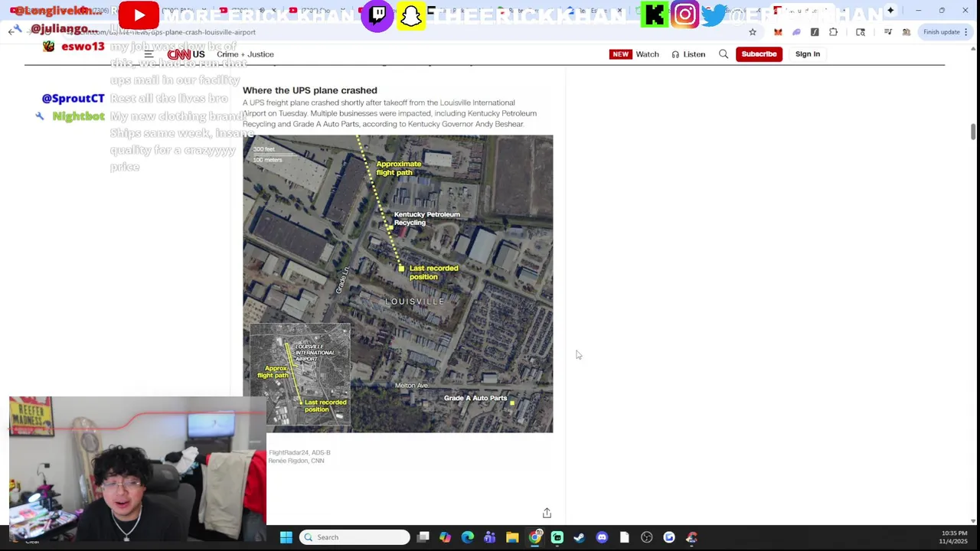Open the CNN search magnifier
This screenshot has width=980, height=551.
724,54
